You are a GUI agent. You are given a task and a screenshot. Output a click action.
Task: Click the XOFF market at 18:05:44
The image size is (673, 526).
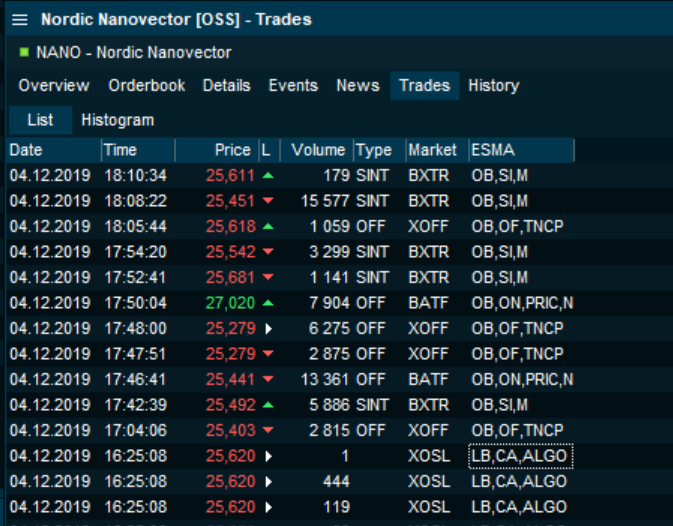click(428, 227)
